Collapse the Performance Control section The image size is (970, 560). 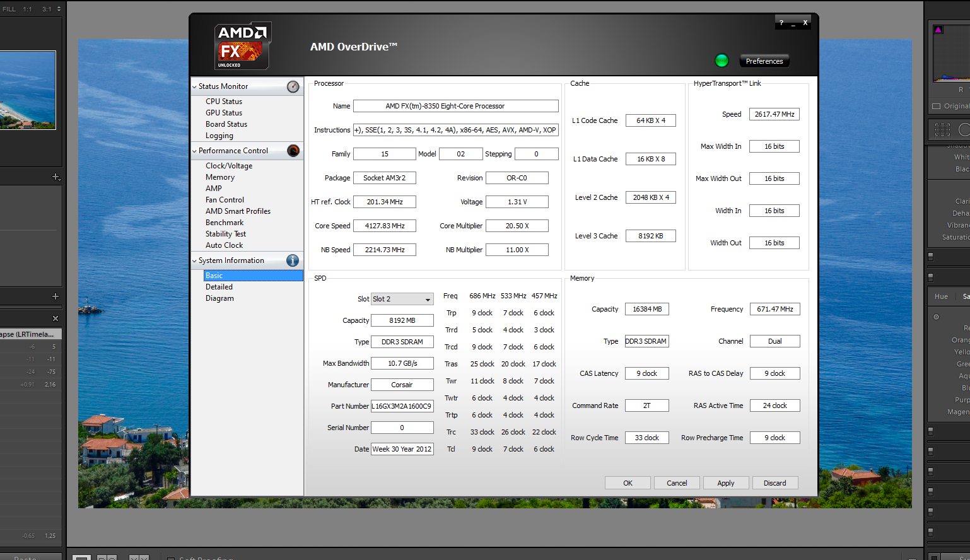194,151
